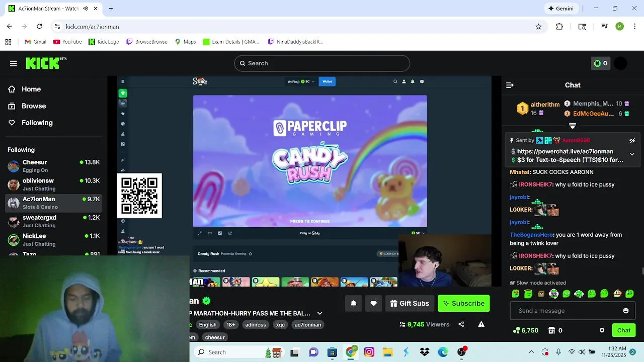Reload the page in Chrome
644x362 pixels.
pos(39,27)
